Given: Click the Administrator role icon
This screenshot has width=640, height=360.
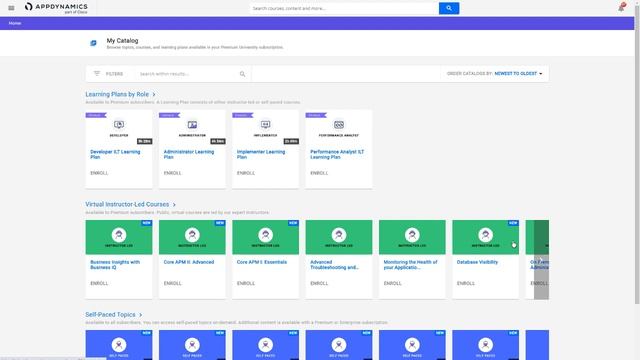Looking at the screenshot, I should pos(192,124).
